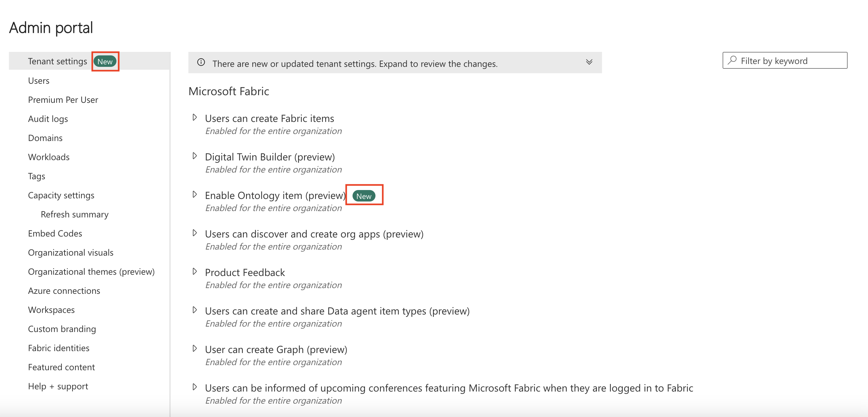Go to Audit logs

(48, 119)
